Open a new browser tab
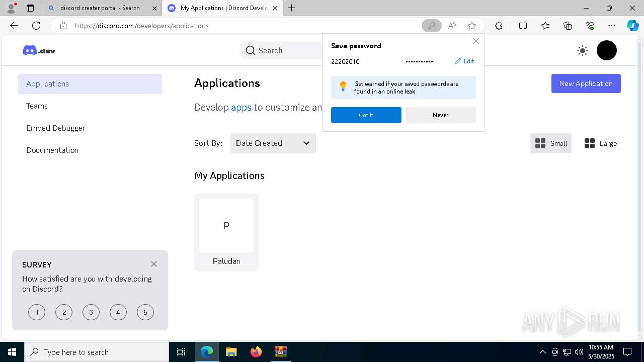 coord(292,8)
